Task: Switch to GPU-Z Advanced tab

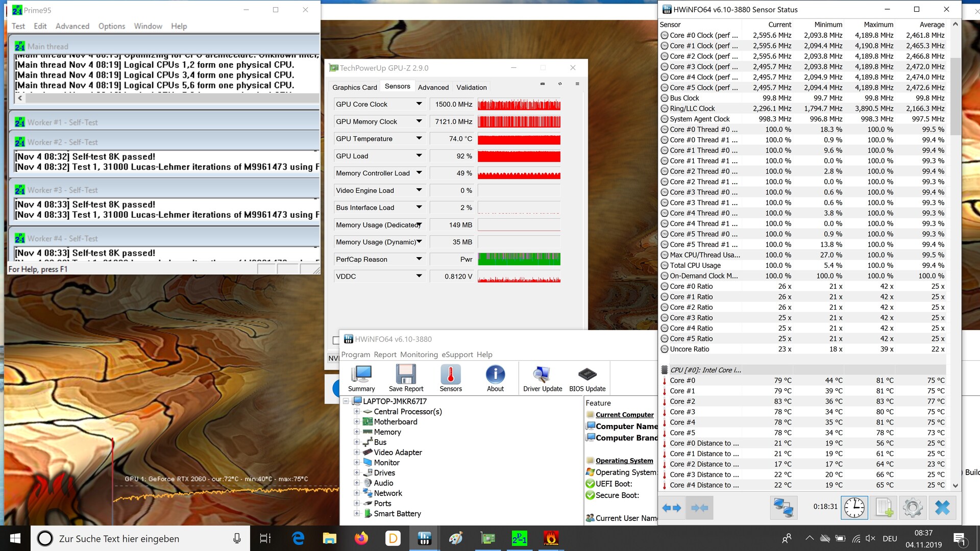Action: pyautogui.click(x=433, y=87)
